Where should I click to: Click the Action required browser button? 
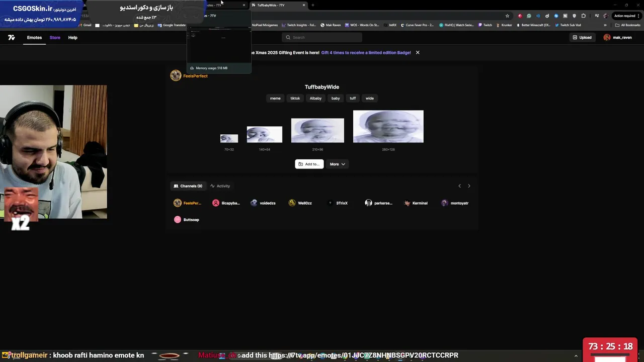click(x=627, y=16)
